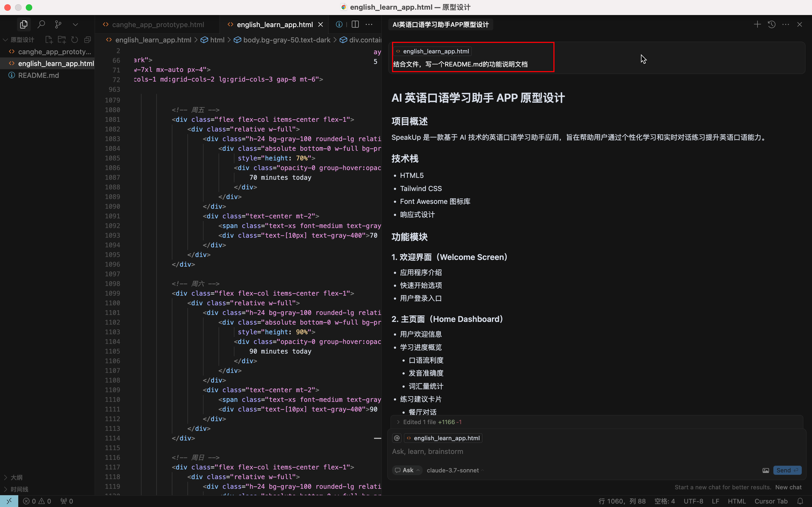Screen dimensions: 812x507
Task: Toggle Cursor Tab in the status bar
Action: click(771, 501)
